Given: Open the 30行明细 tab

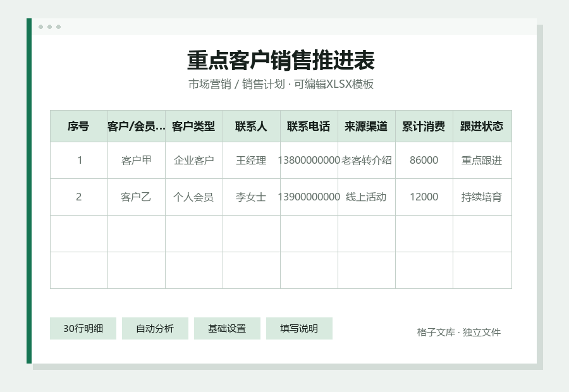Looking at the screenshot, I should coord(83,329).
